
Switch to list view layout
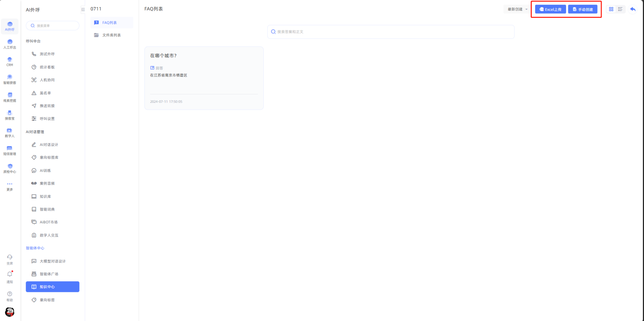point(620,9)
